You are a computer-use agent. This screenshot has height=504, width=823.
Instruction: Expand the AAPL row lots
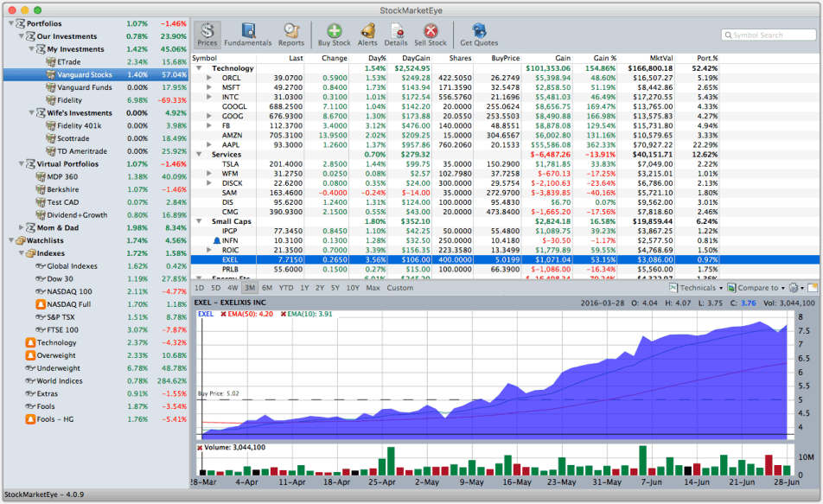pyautogui.click(x=209, y=145)
